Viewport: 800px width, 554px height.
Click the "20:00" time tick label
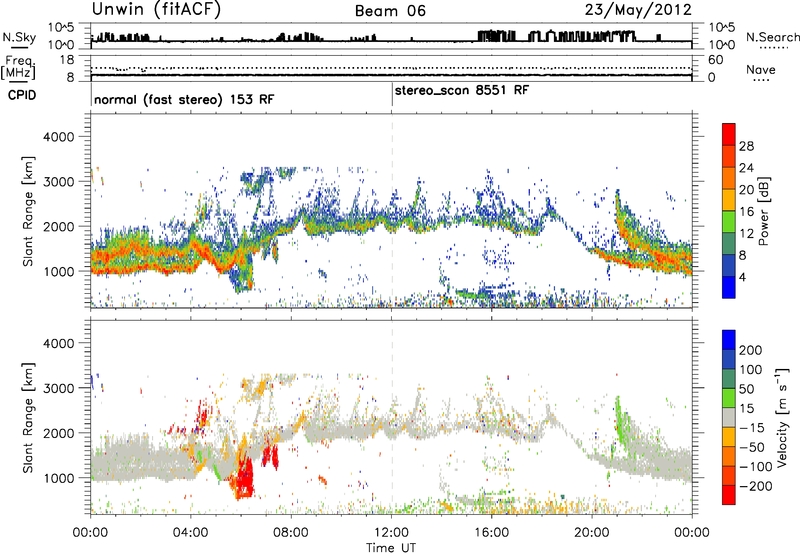(x=592, y=533)
